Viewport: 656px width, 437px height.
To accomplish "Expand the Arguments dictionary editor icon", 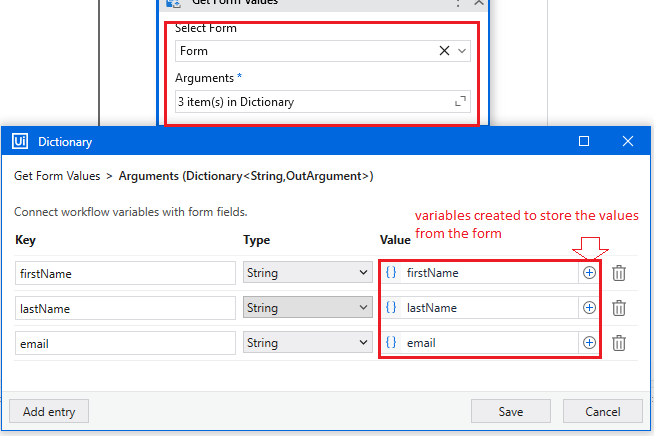I will pos(460,101).
